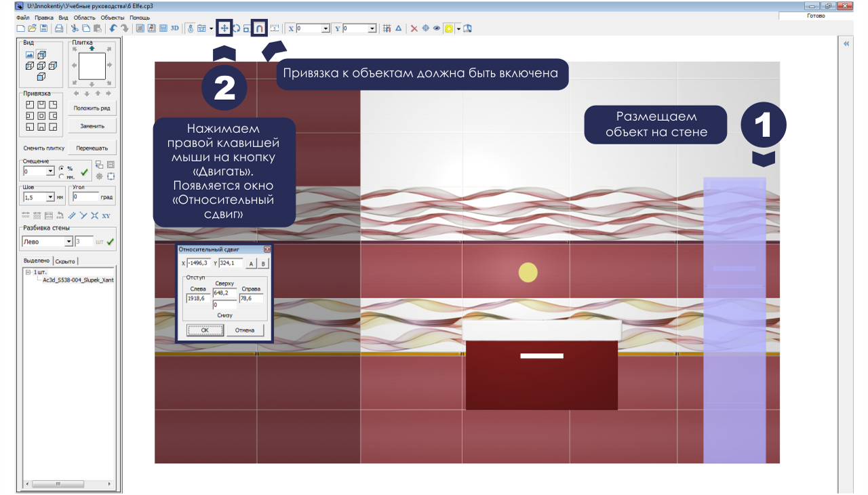Click the Заменить button

(92, 126)
